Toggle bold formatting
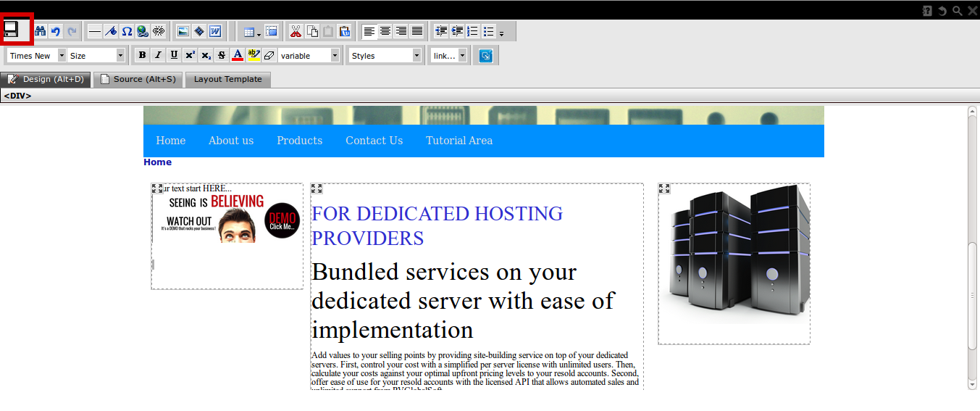The width and height of the screenshot is (980, 411). coord(142,55)
